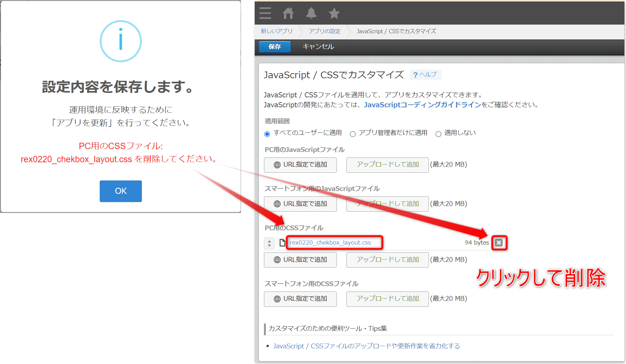626x364 pixels.
Task: Click the globe icon under スマートフォン用のCSSファイル
Action: click(277, 299)
